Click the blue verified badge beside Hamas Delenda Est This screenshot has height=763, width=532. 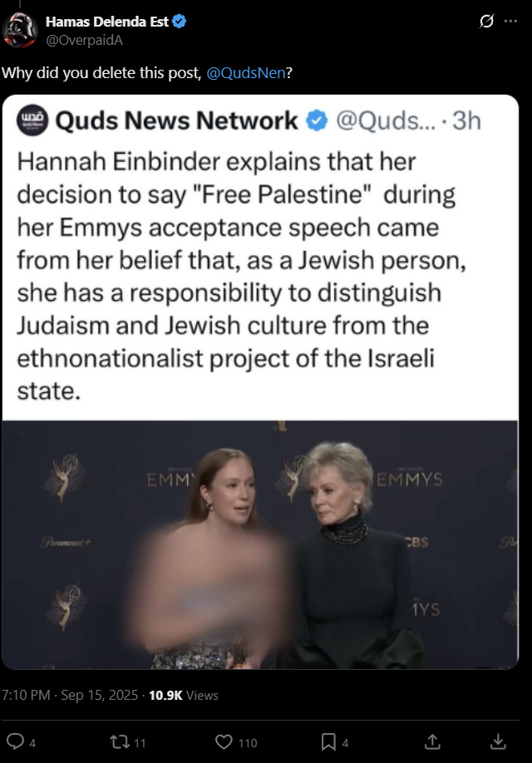pyautogui.click(x=179, y=22)
